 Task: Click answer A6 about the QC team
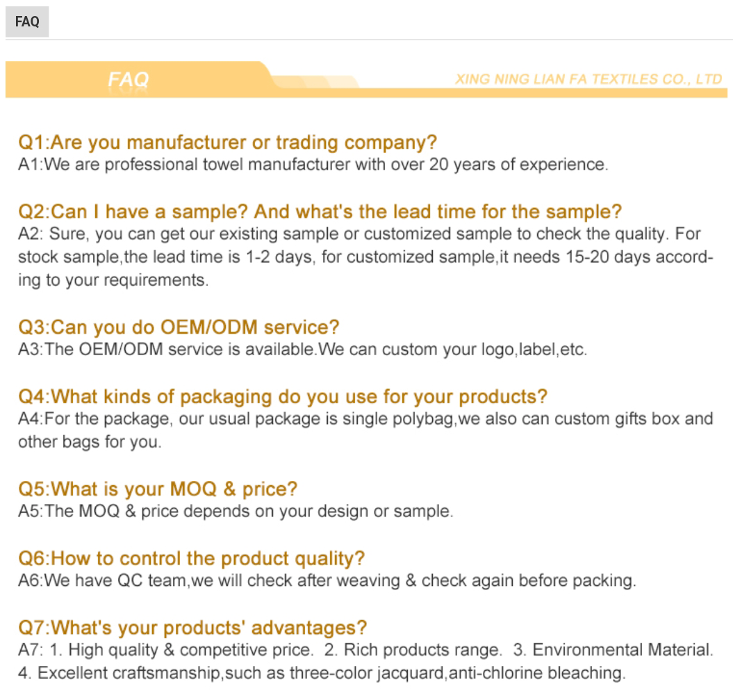pyautogui.click(x=327, y=580)
